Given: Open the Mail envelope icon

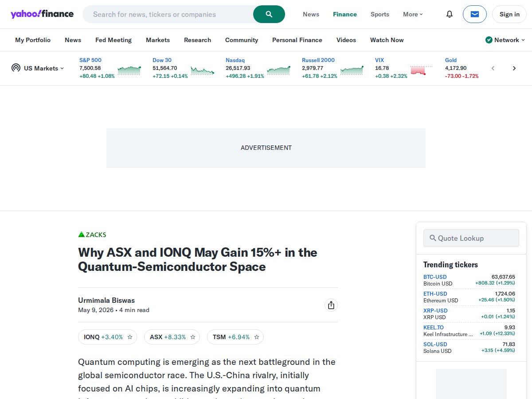Looking at the screenshot, I should (475, 14).
